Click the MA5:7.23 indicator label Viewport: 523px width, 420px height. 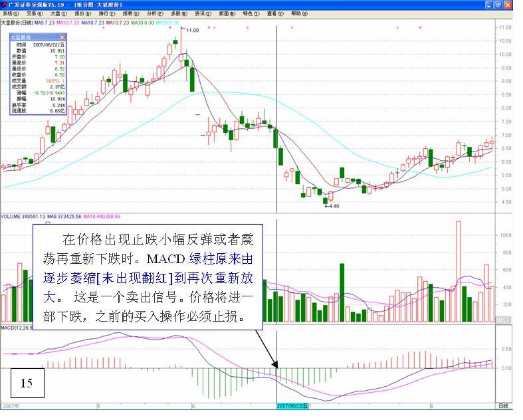click(45, 23)
